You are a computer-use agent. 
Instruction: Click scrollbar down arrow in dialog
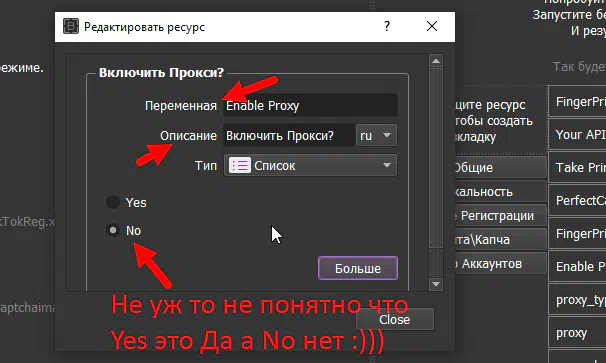436,284
